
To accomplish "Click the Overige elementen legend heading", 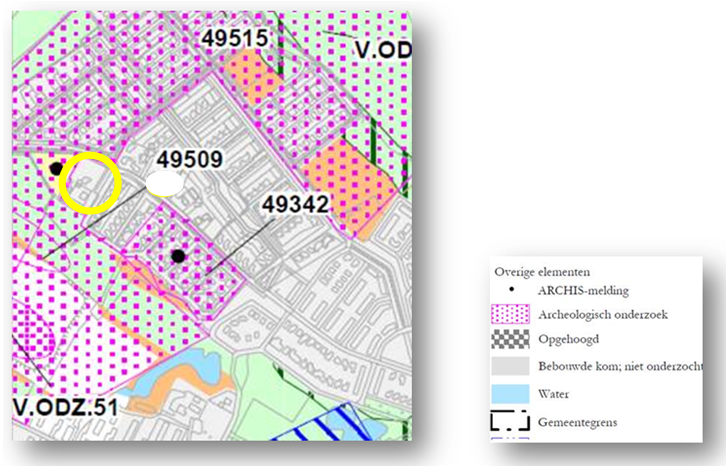I will (542, 272).
